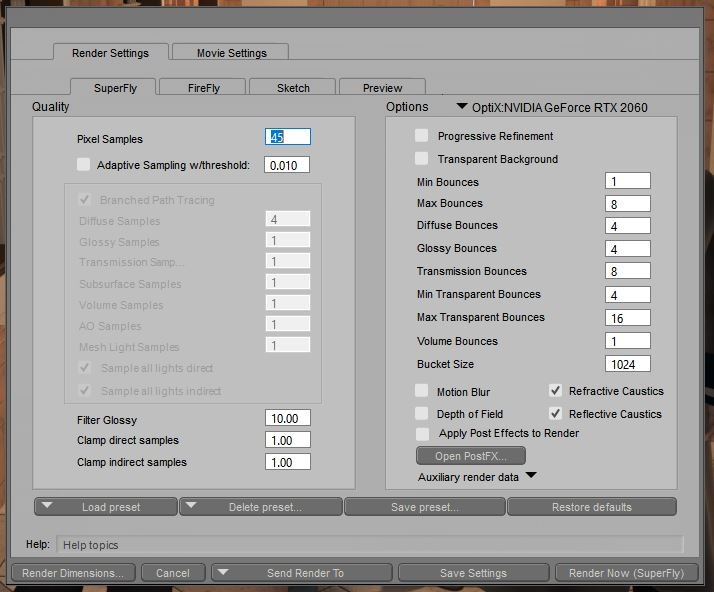Open the OptiX render device dropdown

coord(462,106)
